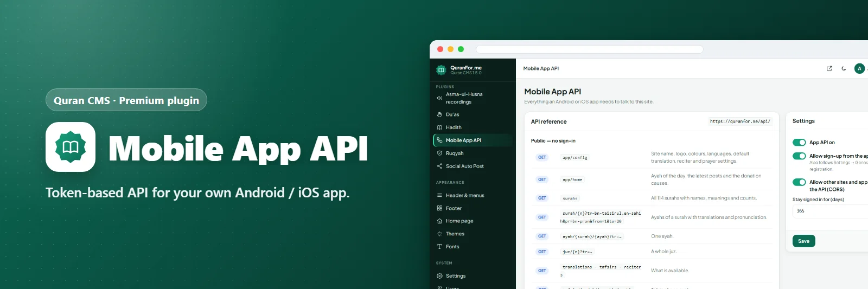Click the GET badge beside app/config
This screenshot has width=868, height=289.
click(542, 157)
